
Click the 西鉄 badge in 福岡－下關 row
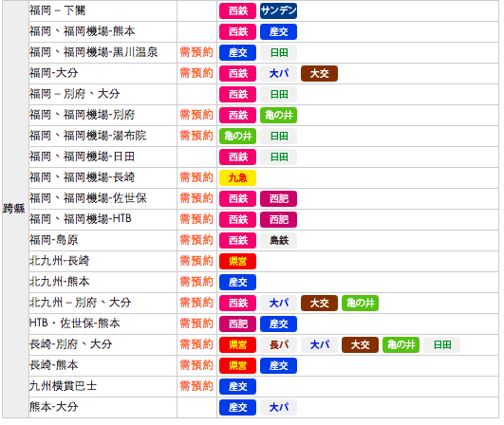[237, 11]
